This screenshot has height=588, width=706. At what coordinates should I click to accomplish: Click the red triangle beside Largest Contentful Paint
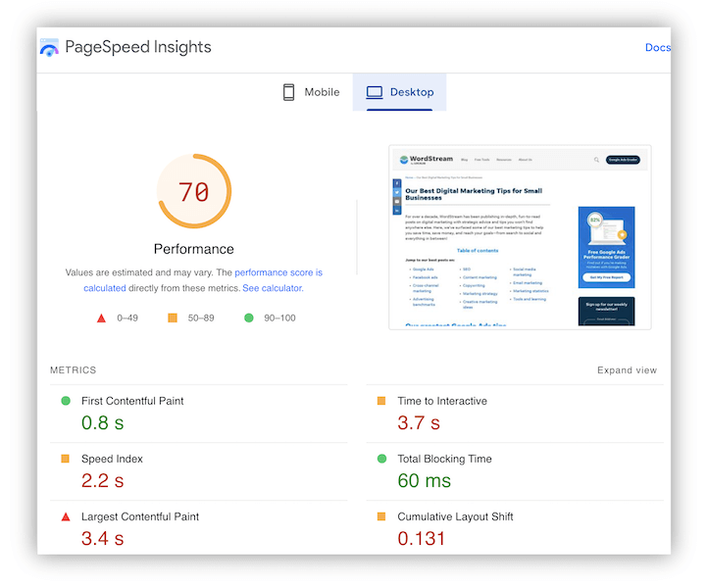[66, 516]
